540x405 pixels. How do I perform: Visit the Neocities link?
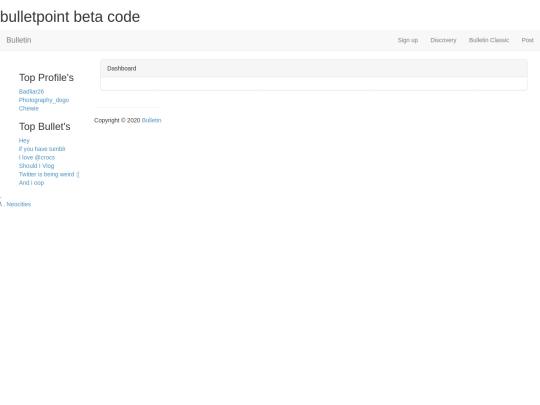coord(19,204)
